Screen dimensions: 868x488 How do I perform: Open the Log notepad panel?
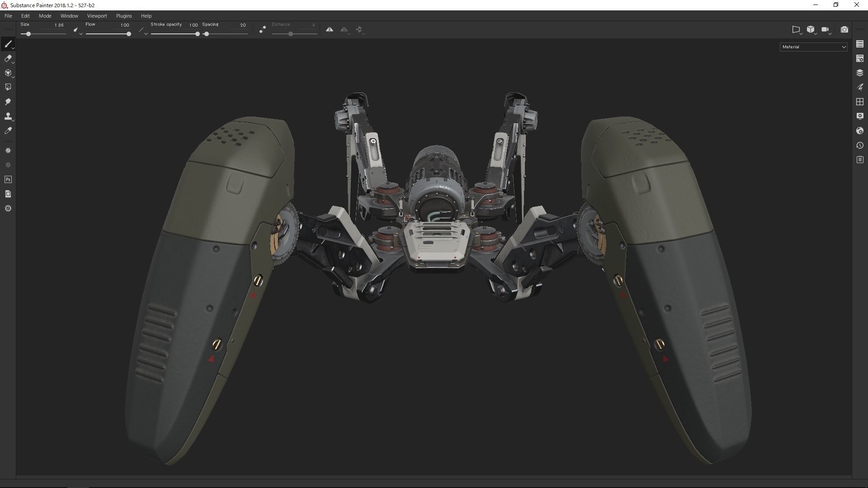(x=860, y=160)
